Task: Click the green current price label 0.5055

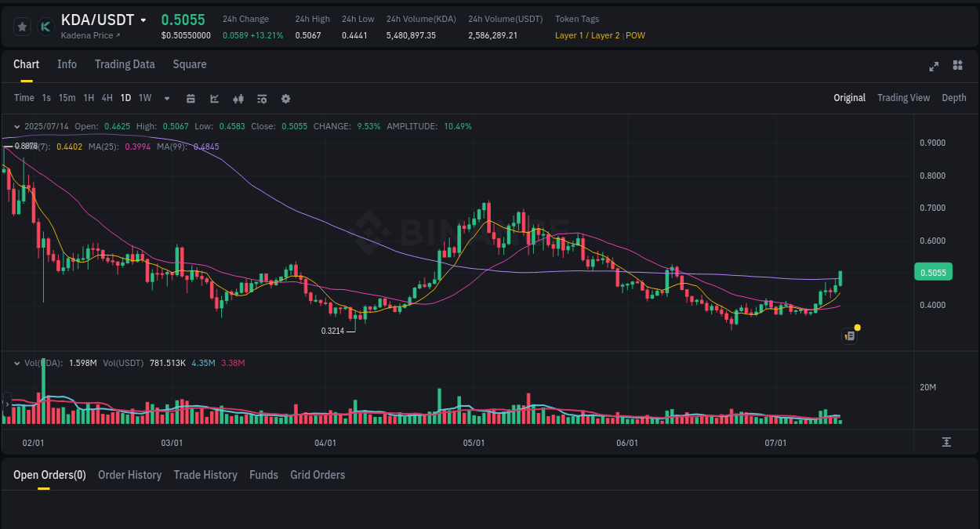Action: 933,272
